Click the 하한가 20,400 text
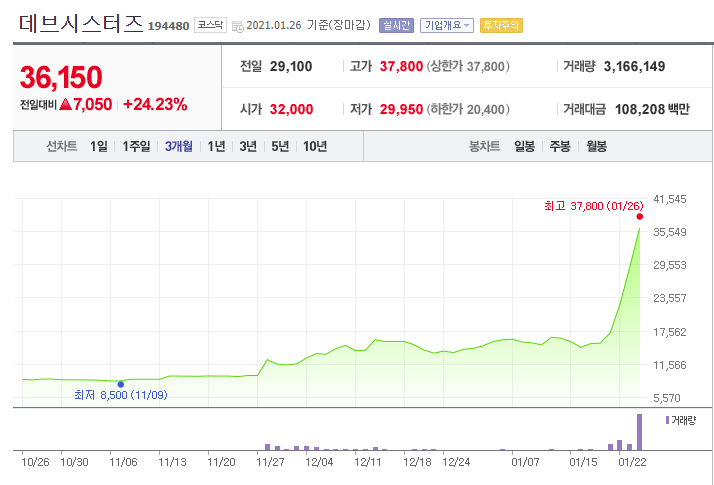This screenshot has height=485, width=714. click(x=468, y=109)
